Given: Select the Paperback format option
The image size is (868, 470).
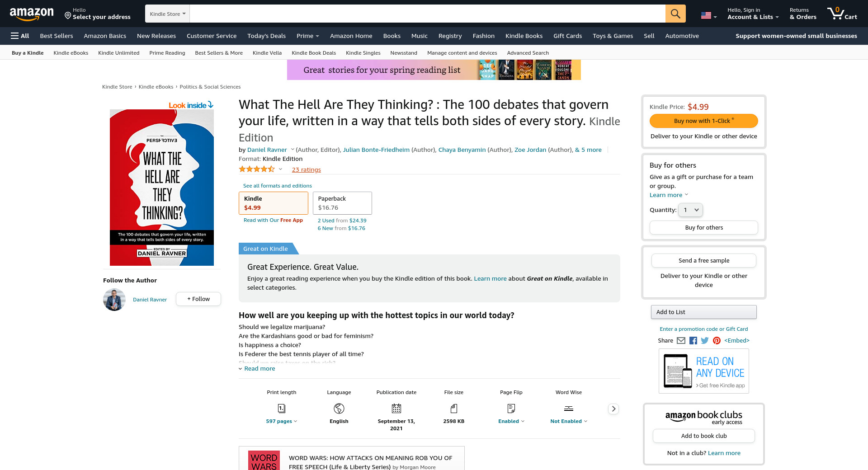Looking at the screenshot, I should [342, 203].
